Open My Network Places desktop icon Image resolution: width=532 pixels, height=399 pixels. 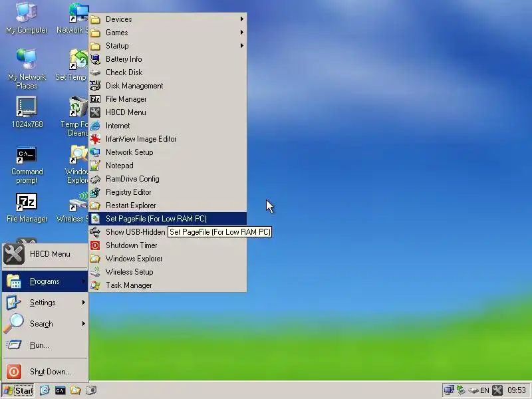click(27, 68)
